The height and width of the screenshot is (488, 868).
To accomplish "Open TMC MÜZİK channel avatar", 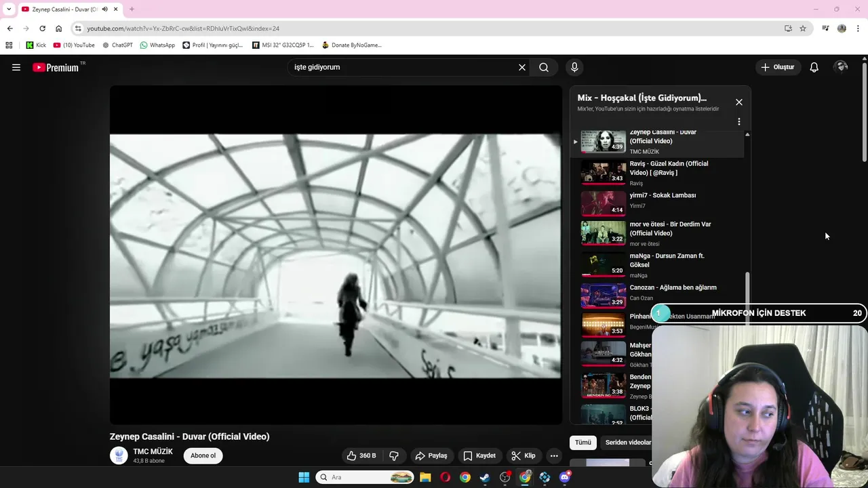I will [x=119, y=455].
